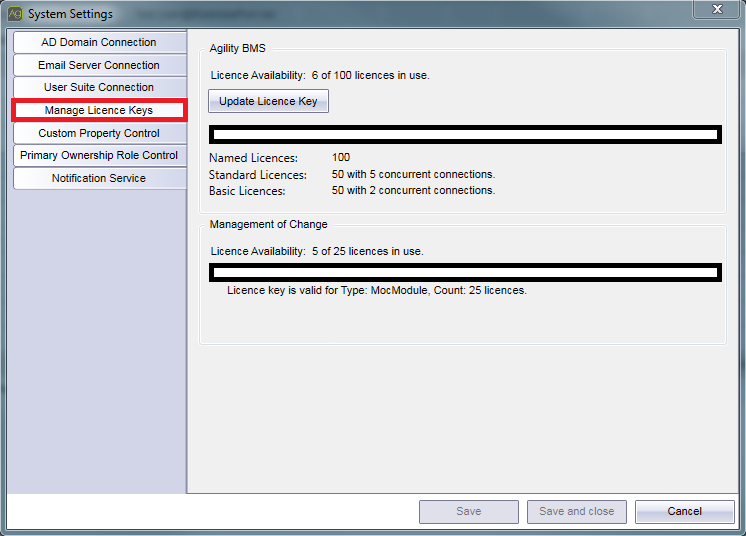This screenshot has width=746, height=536.
Task: Go to Custom Property Control tab
Action: (99, 133)
